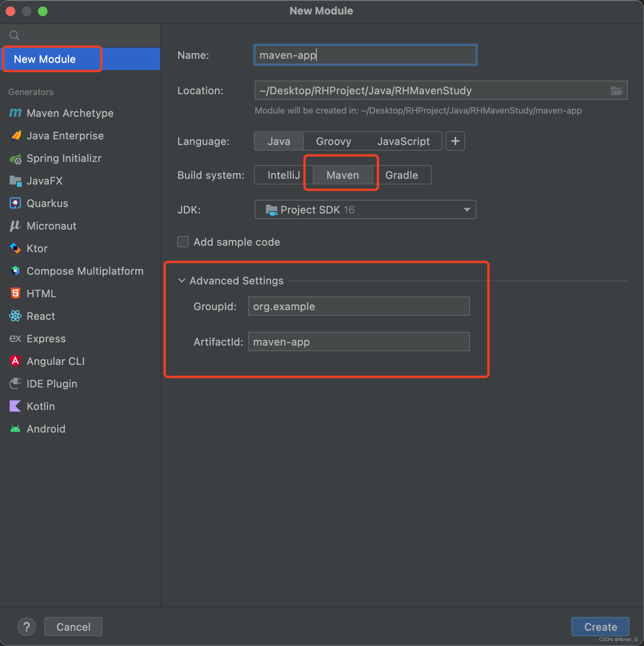
Task: Select Maven Archetype generator label
Action: point(70,113)
